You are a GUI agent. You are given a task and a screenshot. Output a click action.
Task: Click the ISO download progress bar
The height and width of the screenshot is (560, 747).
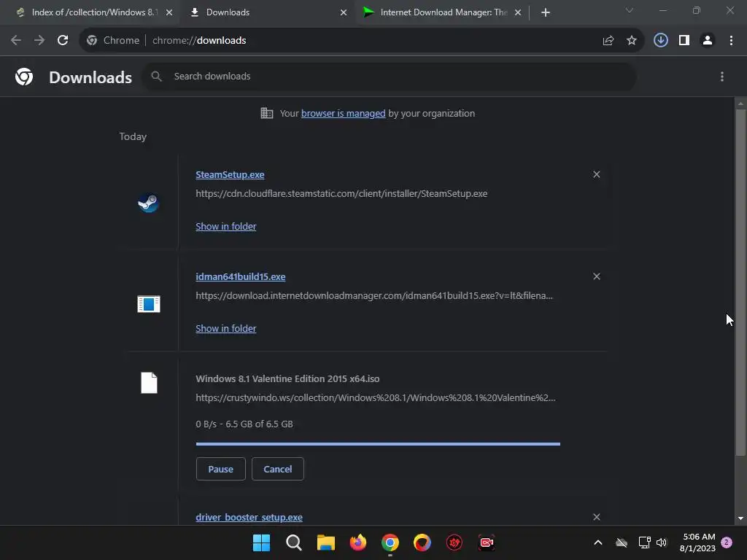point(378,444)
